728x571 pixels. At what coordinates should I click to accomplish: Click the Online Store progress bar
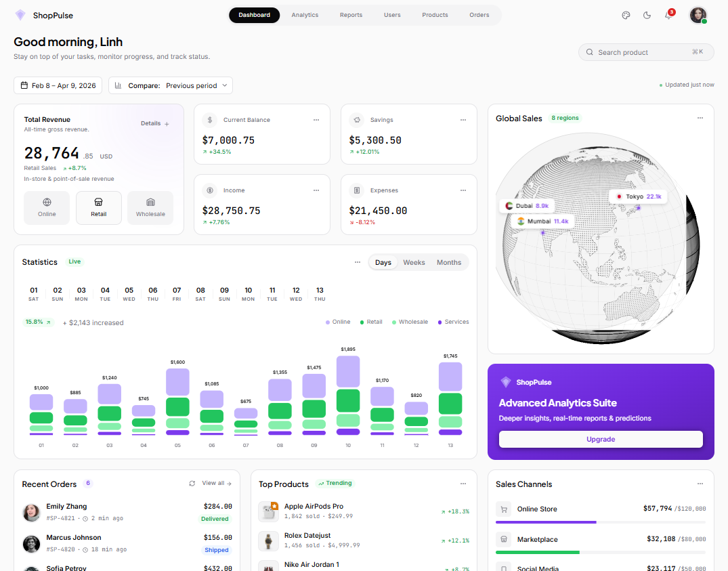[601, 522]
